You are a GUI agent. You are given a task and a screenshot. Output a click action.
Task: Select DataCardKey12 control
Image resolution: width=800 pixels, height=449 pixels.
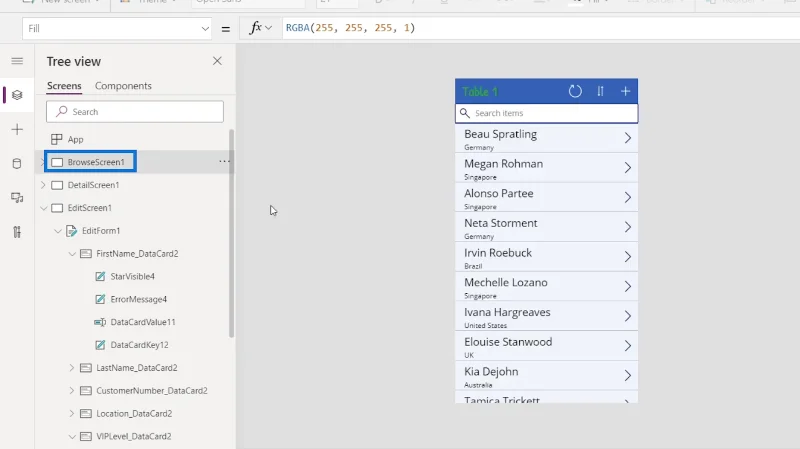pos(139,345)
